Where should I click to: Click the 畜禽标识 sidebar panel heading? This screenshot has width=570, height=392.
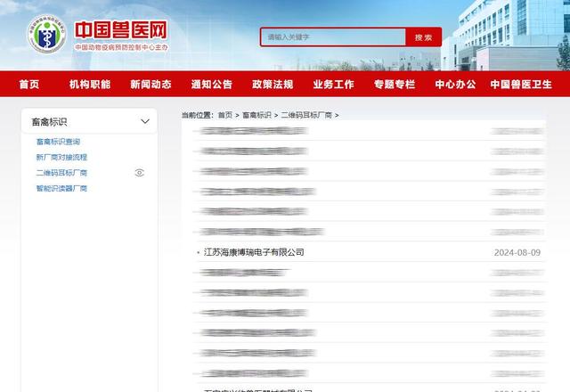tap(50, 122)
